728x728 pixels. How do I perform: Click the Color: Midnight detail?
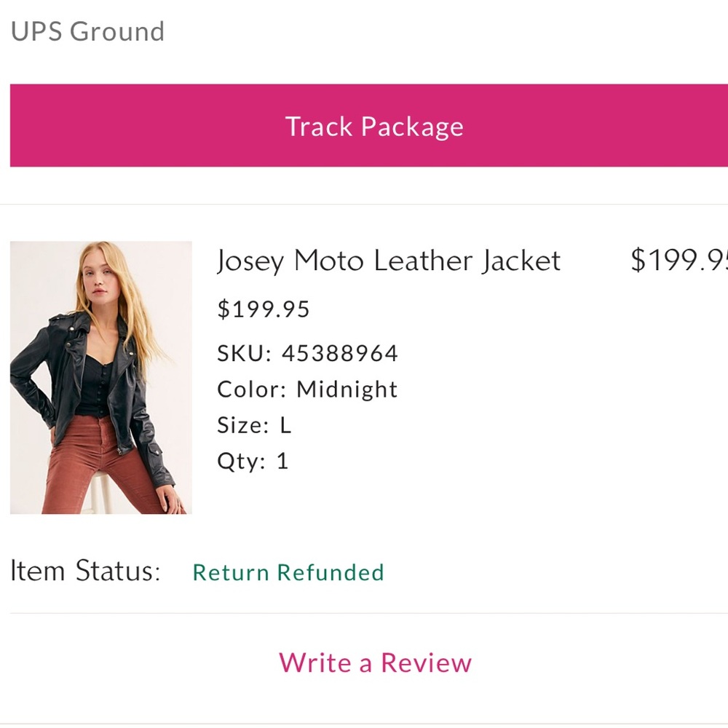[x=306, y=389]
